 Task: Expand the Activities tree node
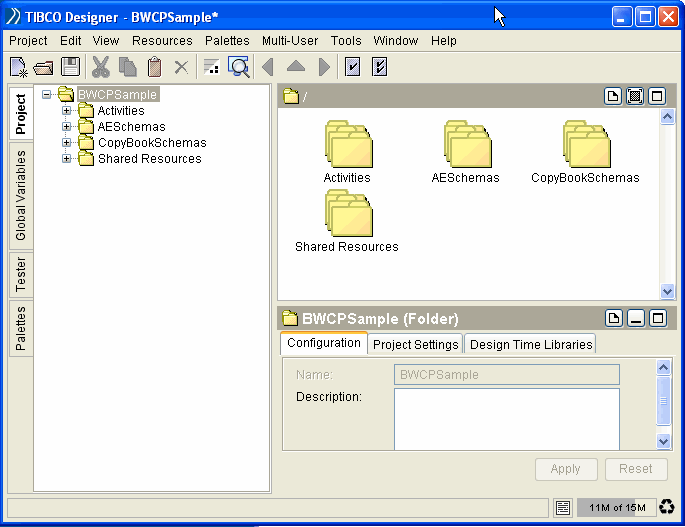[66, 111]
